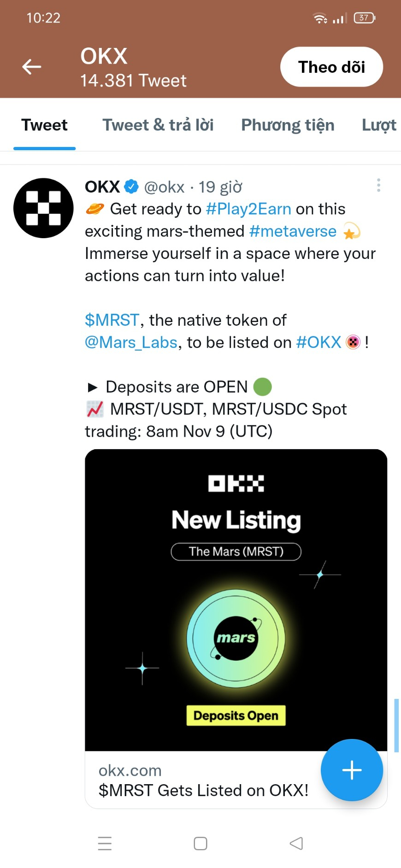Open the @Mars_Labs mention
The image size is (401, 868).
pyautogui.click(x=131, y=342)
